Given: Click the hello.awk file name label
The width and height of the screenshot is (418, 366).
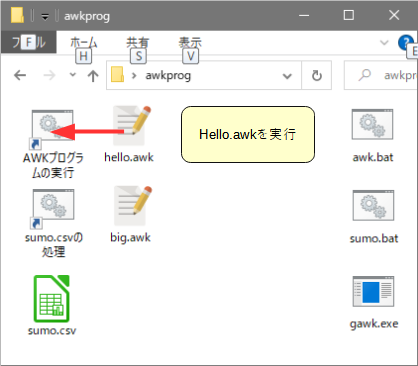Looking at the screenshot, I should point(129,157).
